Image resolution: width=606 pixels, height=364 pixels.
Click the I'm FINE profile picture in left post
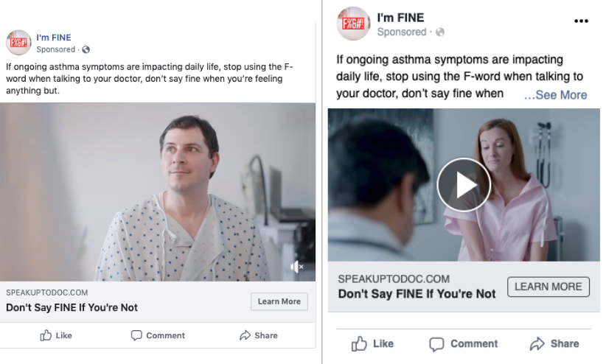coord(18,43)
